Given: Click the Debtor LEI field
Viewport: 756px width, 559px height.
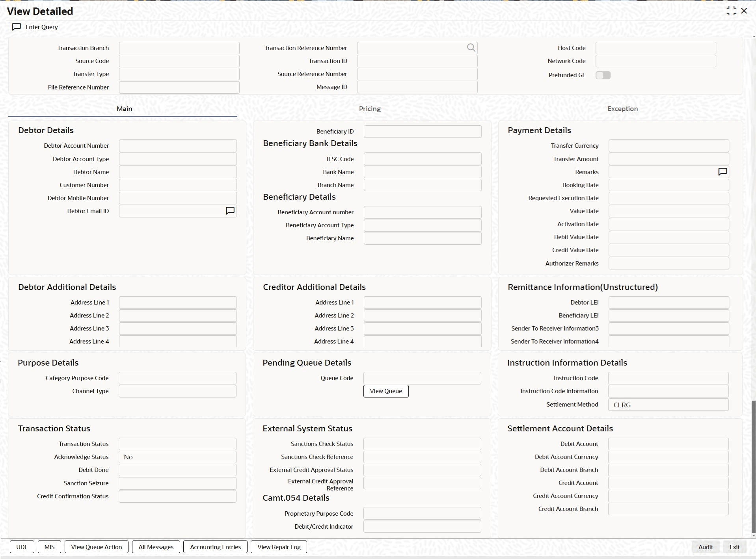Looking at the screenshot, I should click(669, 303).
